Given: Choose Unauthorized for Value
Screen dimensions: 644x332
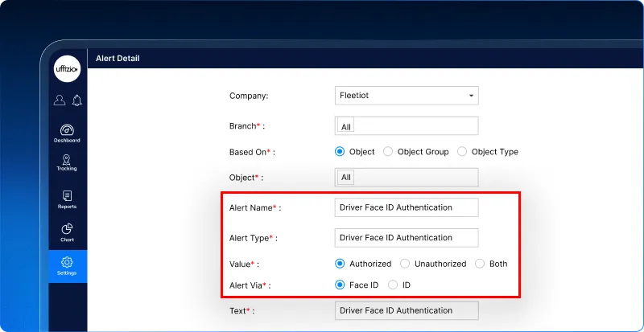Looking at the screenshot, I should pos(405,264).
